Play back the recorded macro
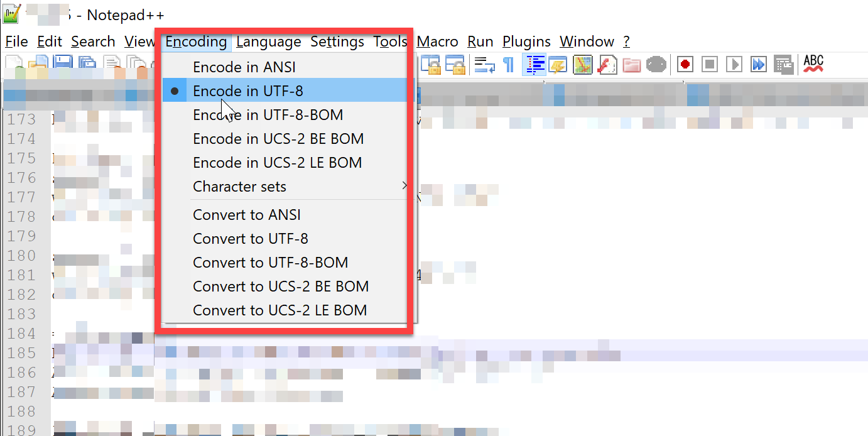This screenshot has width=868, height=436. [734, 64]
